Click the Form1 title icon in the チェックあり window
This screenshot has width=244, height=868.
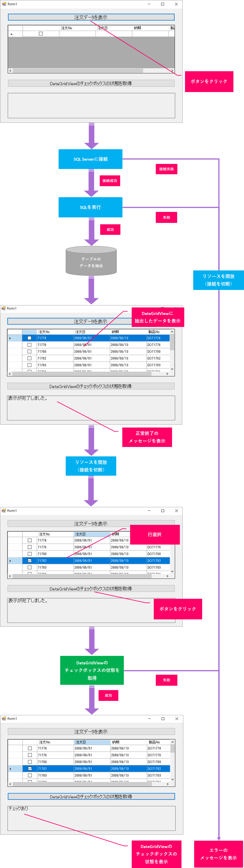[x=4, y=719]
